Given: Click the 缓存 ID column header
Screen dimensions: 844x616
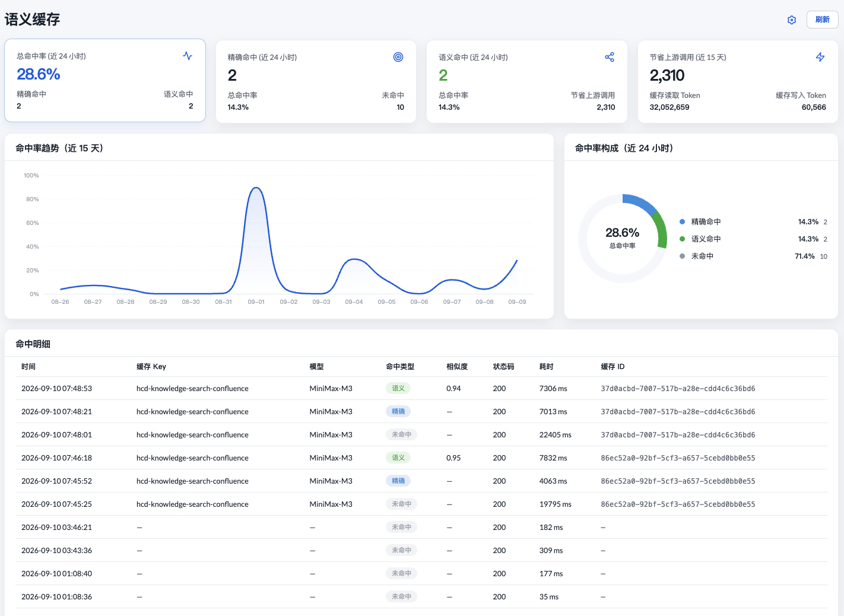Looking at the screenshot, I should pyautogui.click(x=613, y=367).
